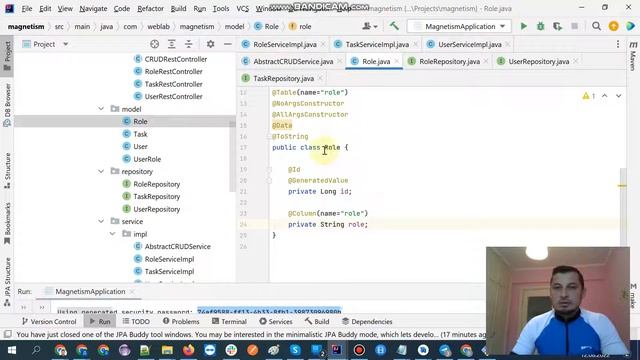Open the Refactor menu
The width and height of the screenshot is (640, 360).
[150, 9]
